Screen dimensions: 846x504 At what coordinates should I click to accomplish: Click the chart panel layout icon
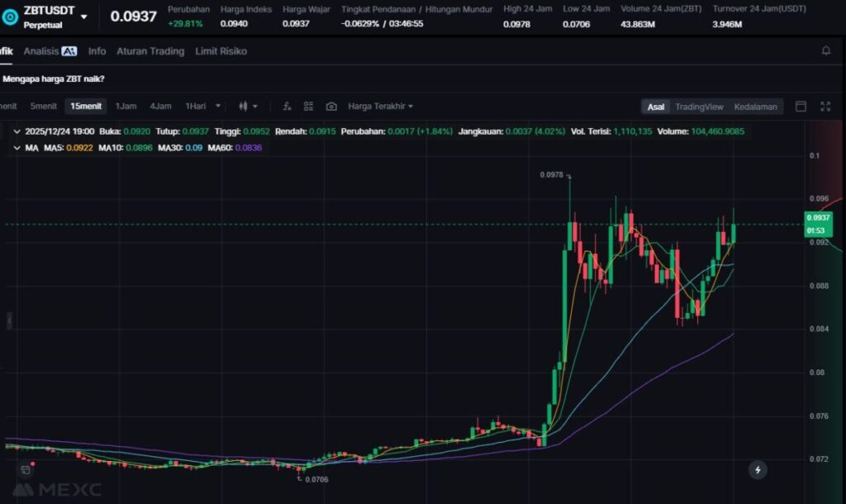tap(801, 107)
